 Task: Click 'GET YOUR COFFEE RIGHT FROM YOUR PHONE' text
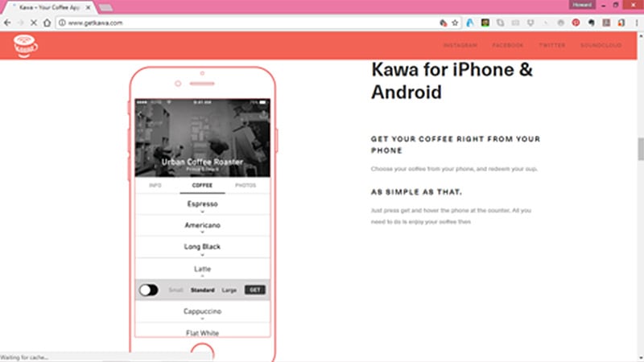[x=456, y=145]
